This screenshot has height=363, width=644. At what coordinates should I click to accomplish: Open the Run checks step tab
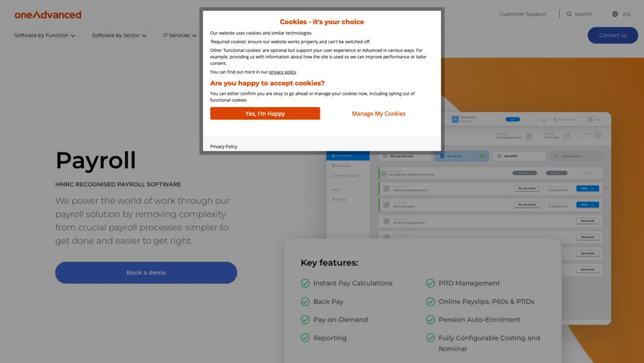[462, 156]
